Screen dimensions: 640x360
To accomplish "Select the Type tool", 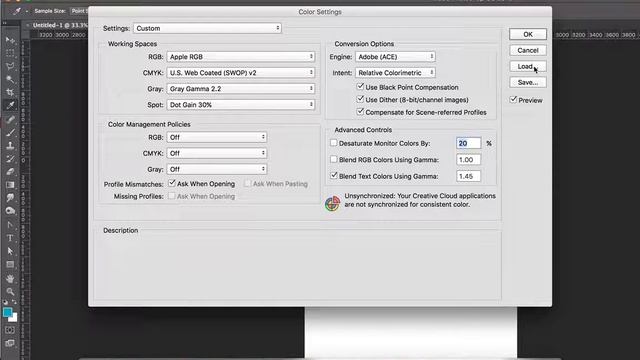I will click(x=10, y=238).
